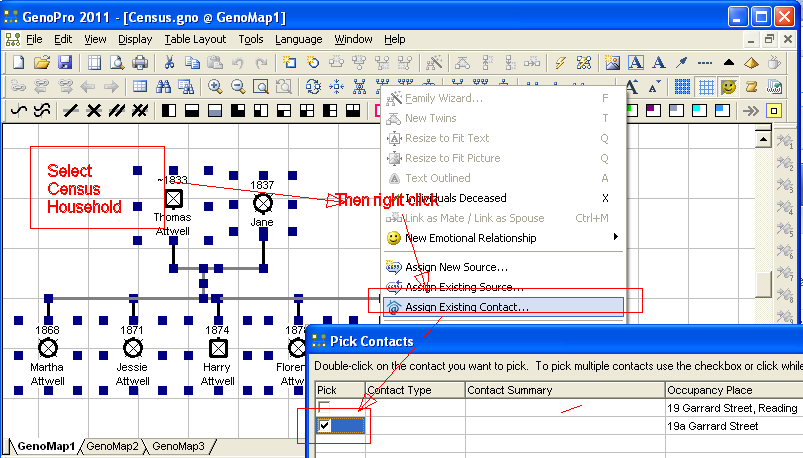Zoom in with the plus magnifier
This screenshot has width=803, height=458.
pyautogui.click(x=215, y=86)
